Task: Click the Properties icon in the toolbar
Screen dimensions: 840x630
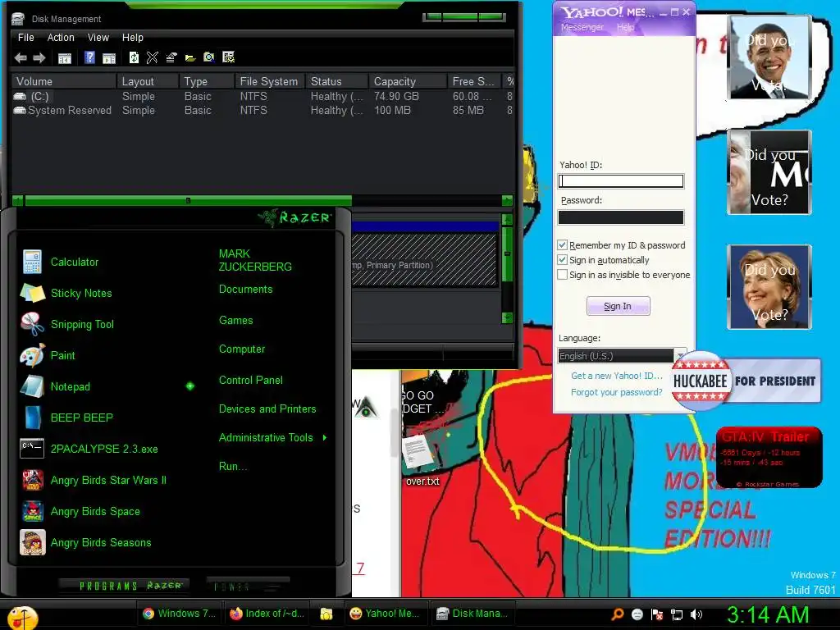Action: click(171, 57)
